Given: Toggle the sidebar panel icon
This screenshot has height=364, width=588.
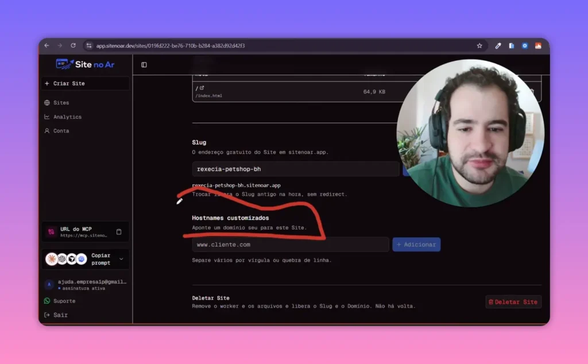Looking at the screenshot, I should coord(144,65).
